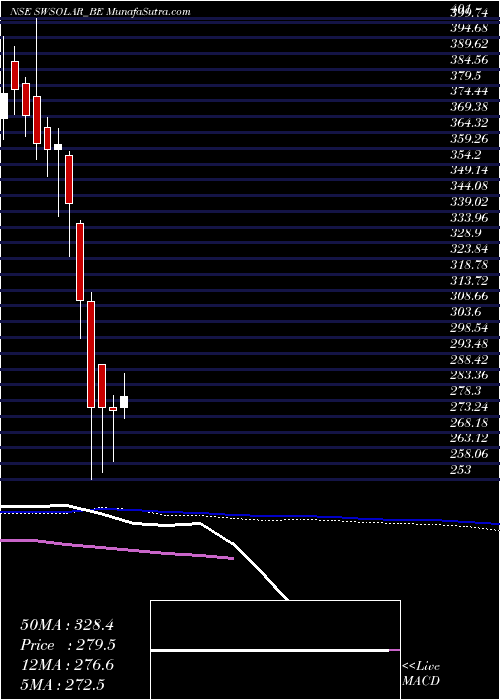Viewport: 500px width, 700px height.
Task: Click the 308.66 price axis label
Action: [x=470, y=296]
